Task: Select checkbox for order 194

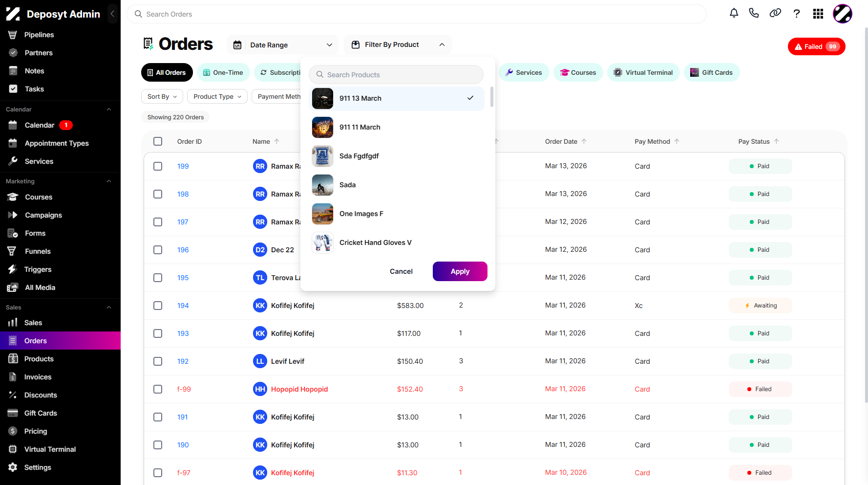Action: point(158,306)
